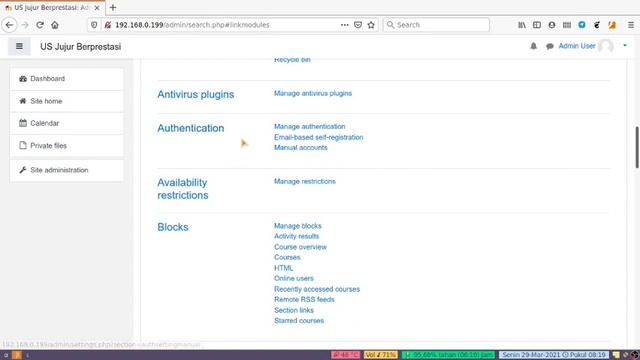Open the messages chat bubble icon
The image size is (640, 360).
point(549,46)
